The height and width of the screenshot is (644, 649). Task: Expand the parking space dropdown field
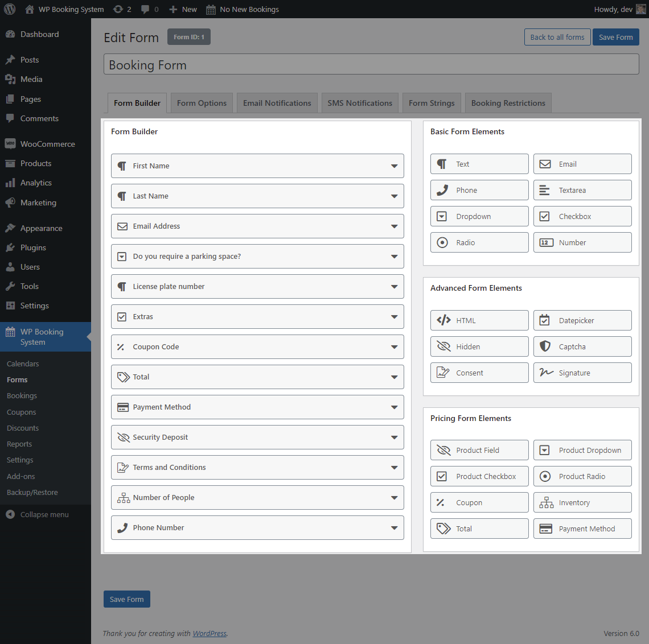tap(394, 257)
